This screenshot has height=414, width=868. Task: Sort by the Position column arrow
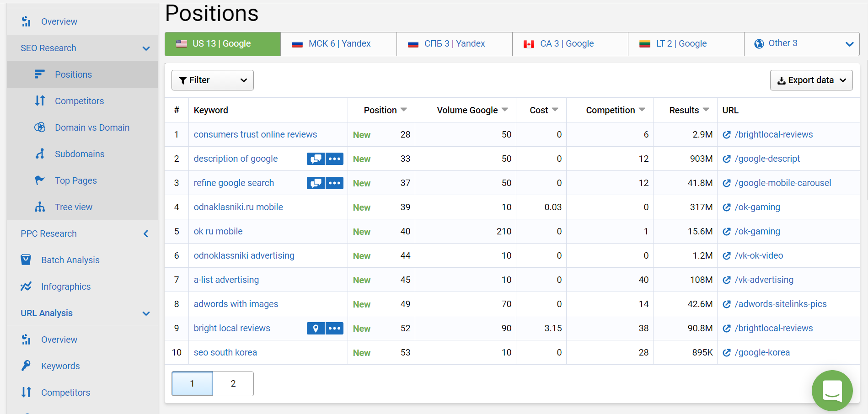tap(404, 110)
